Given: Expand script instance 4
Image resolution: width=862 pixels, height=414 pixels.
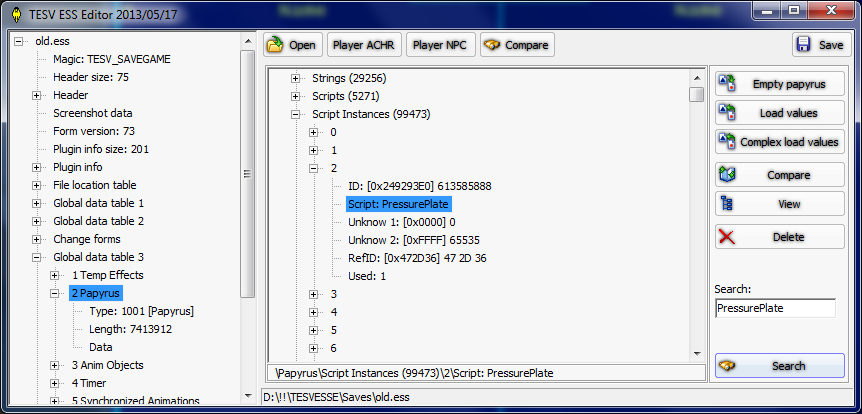Looking at the screenshot, I should (313, 312).
